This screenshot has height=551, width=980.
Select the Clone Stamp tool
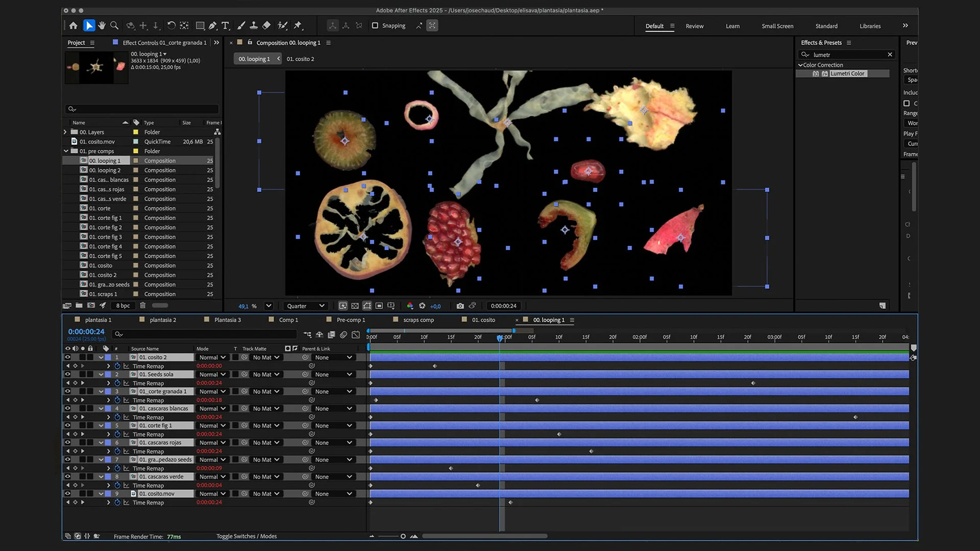(x=254, y=26)
